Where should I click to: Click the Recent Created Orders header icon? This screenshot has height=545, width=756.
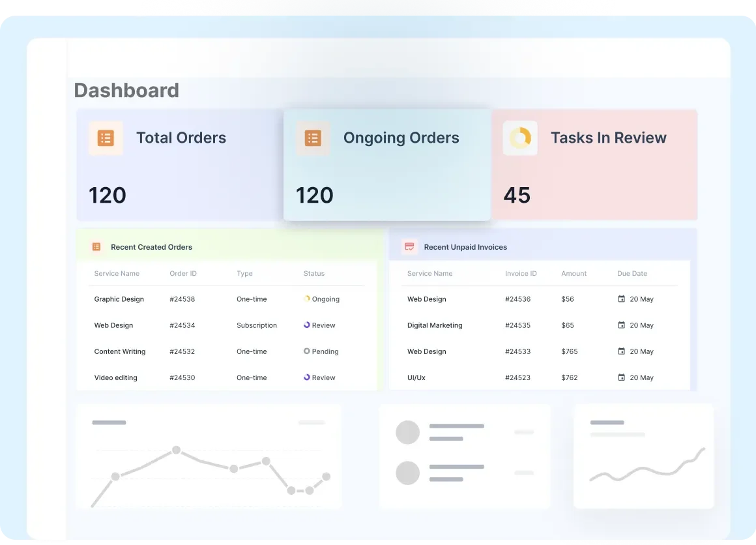pyautogui.click(x=96, y=247)
